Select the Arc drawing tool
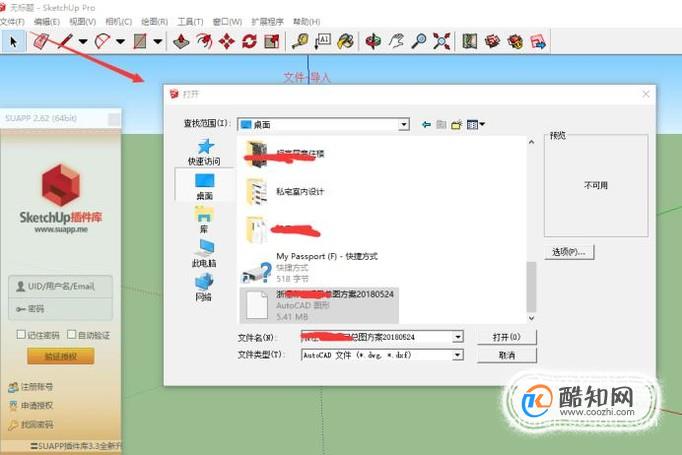 [103, 42]
